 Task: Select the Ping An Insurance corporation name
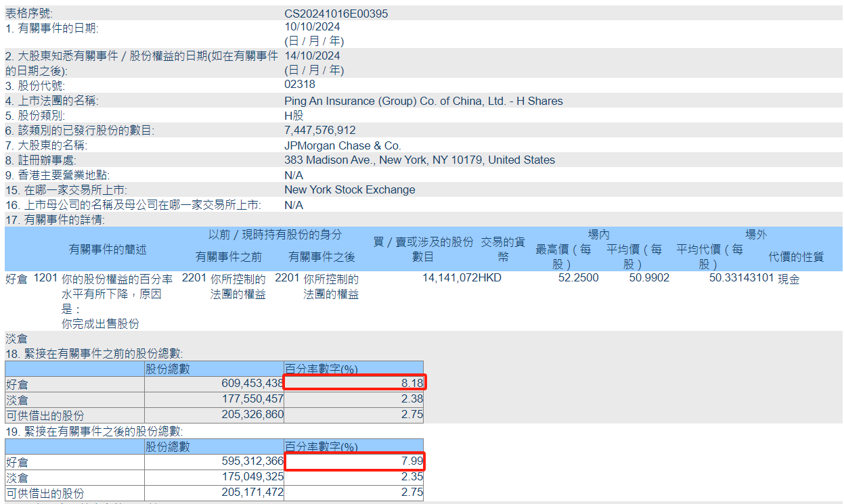pos(423,101)
